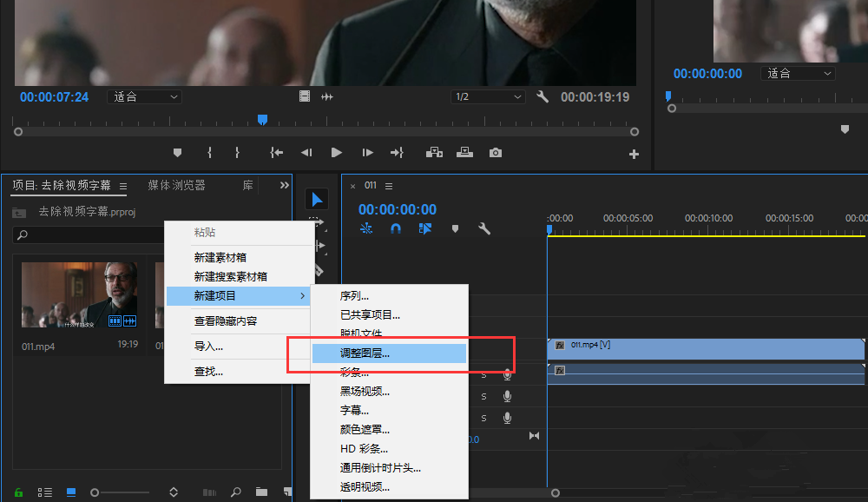Export a frame with the camera icon

(x=496, y=153)
